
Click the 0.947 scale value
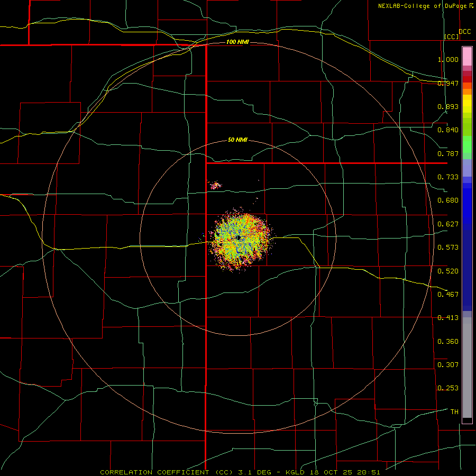click(x=448, y=83)
